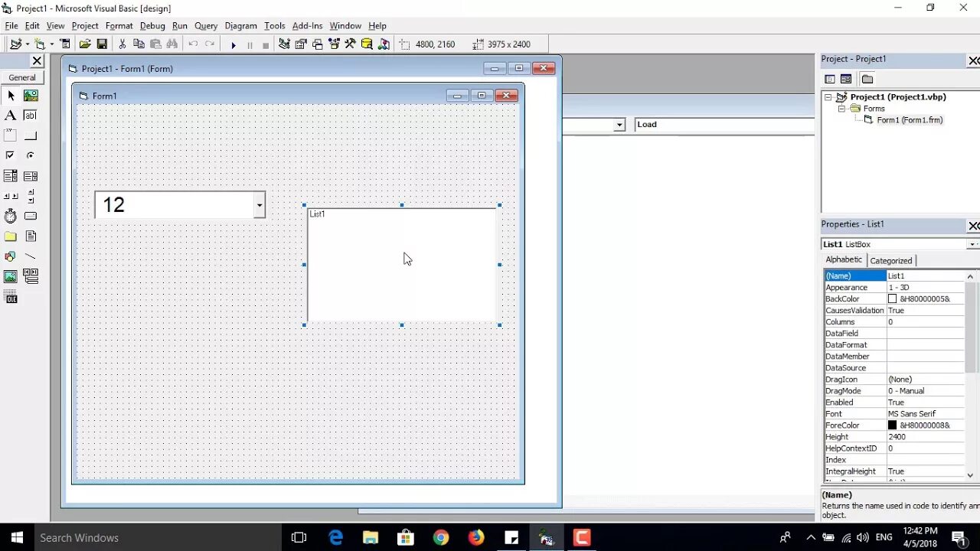Image resolution: width=980 pixels, height=551 pixels.
Task: Select the Shape control tool
Action: [11, 256]
